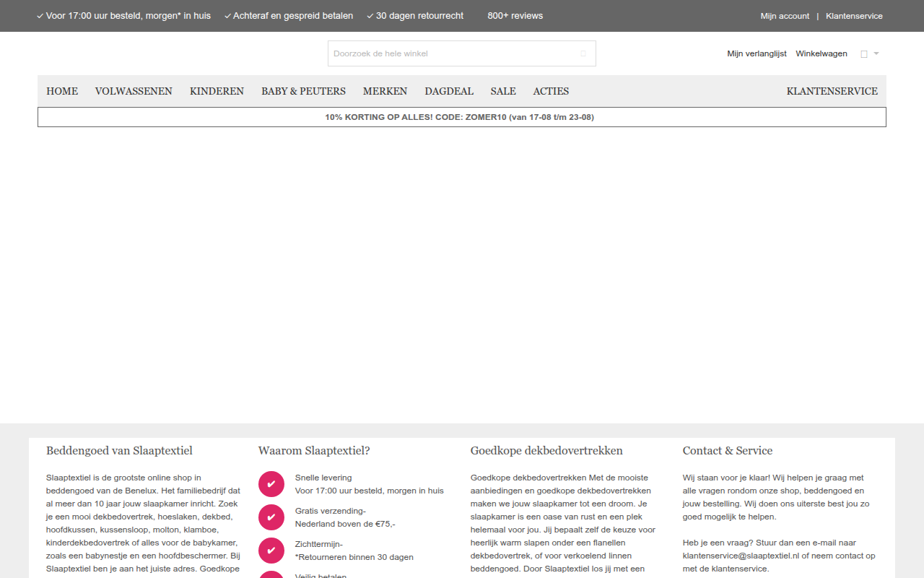This screenshot has width=924, height=578.
Task: Open the SALE menu item
Action: click(x=503, y=91)
